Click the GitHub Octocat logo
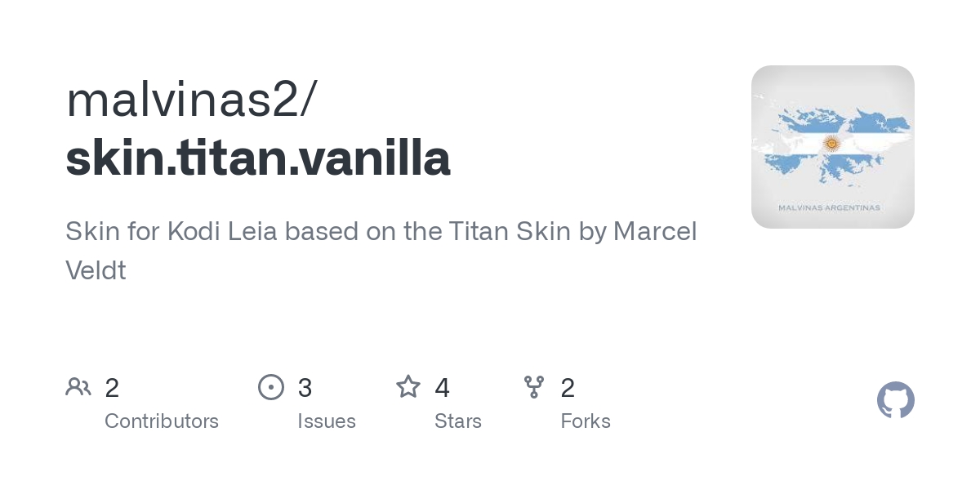The width and height of the screenshot is (980, 490). click(895, 400)
